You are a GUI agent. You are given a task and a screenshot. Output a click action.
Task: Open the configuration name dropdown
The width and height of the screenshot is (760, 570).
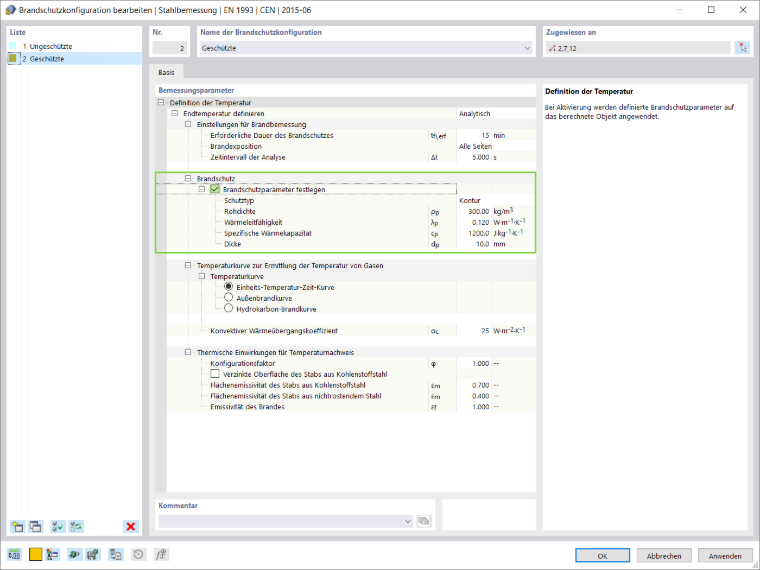tap(527, 48)
